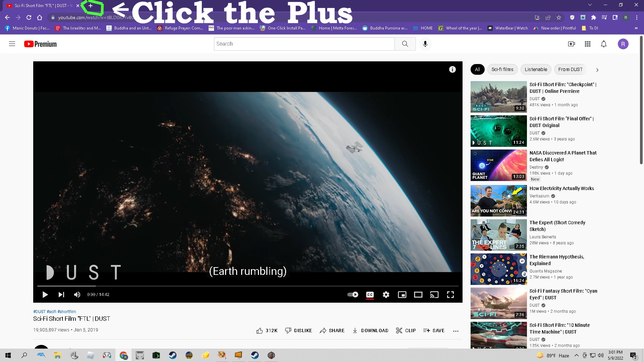
Task: Toggle autoplay switch
Action: click(353, 295)
